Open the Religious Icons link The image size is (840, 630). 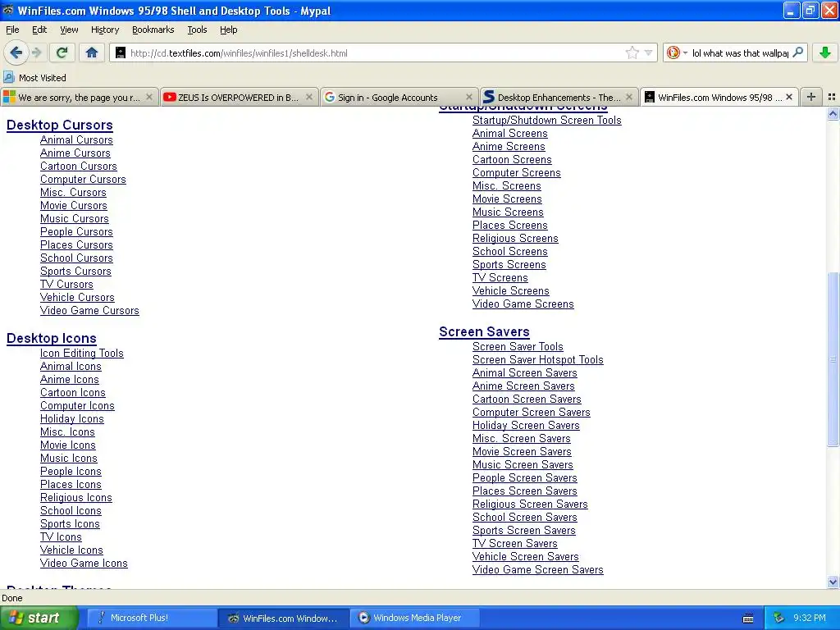tap(76, 498)
